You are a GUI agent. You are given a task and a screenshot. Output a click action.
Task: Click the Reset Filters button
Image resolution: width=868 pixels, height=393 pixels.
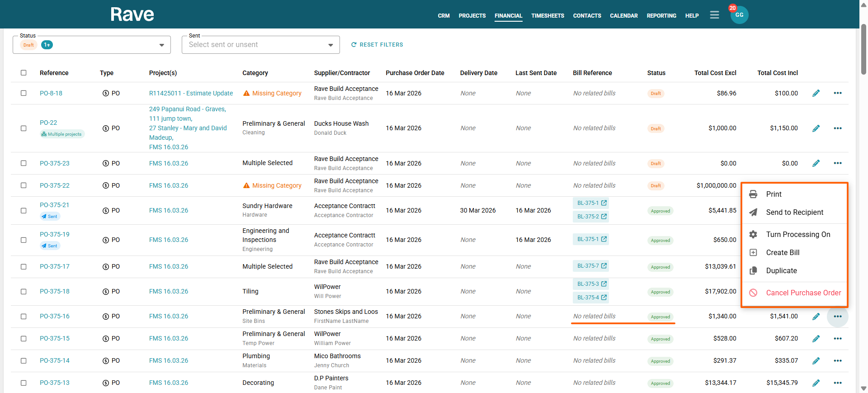click(377, 45)
